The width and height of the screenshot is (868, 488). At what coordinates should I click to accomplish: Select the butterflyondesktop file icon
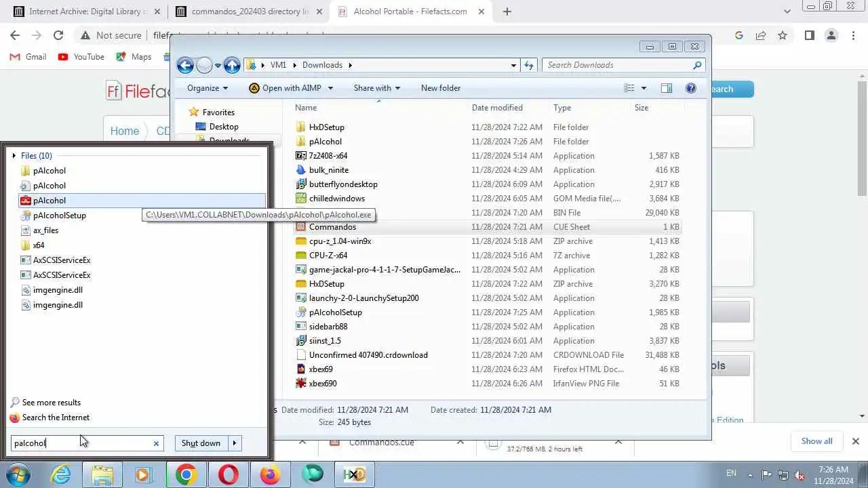(301, 184)
